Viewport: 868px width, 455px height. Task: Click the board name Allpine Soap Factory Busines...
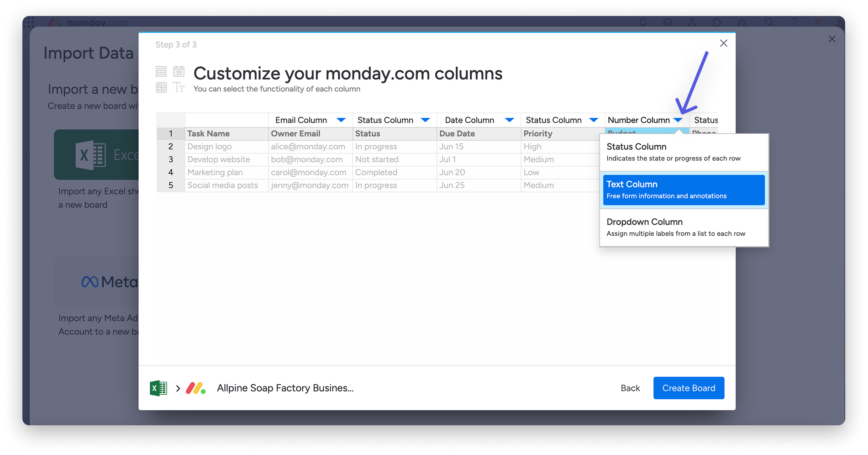tap(285, 388)
